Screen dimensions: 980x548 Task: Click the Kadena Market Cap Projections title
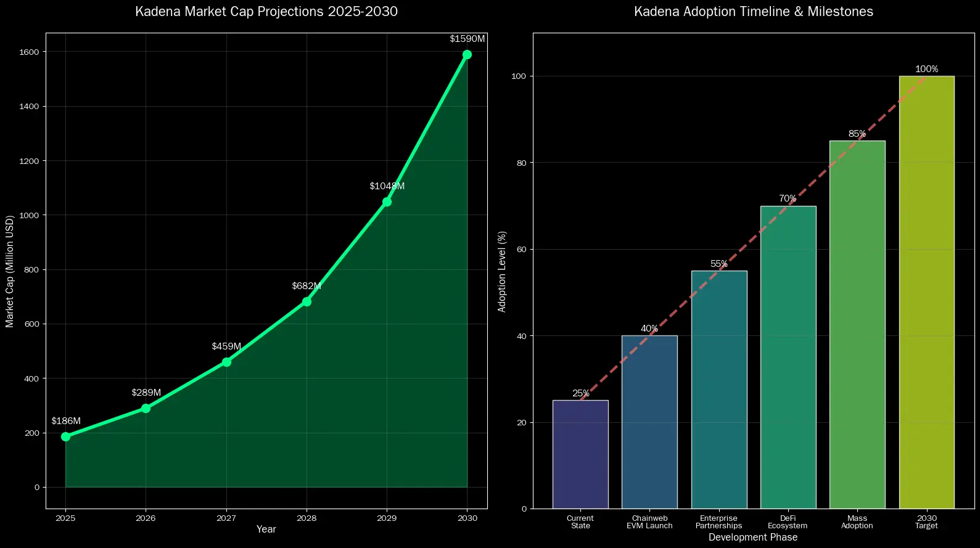266,12
